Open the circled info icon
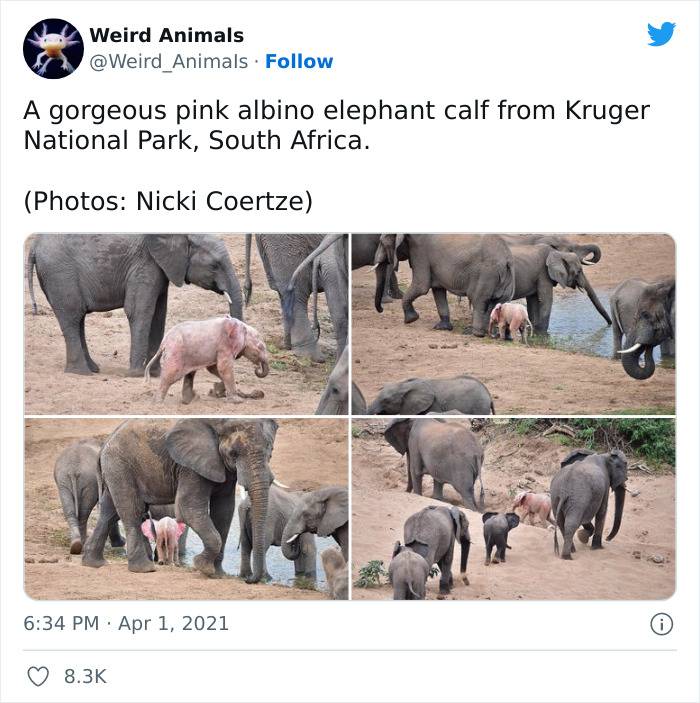700x703 pixels. (661, 624)
